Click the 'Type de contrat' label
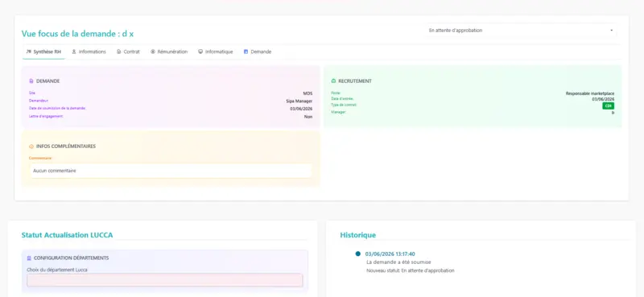 click(345, 105)
